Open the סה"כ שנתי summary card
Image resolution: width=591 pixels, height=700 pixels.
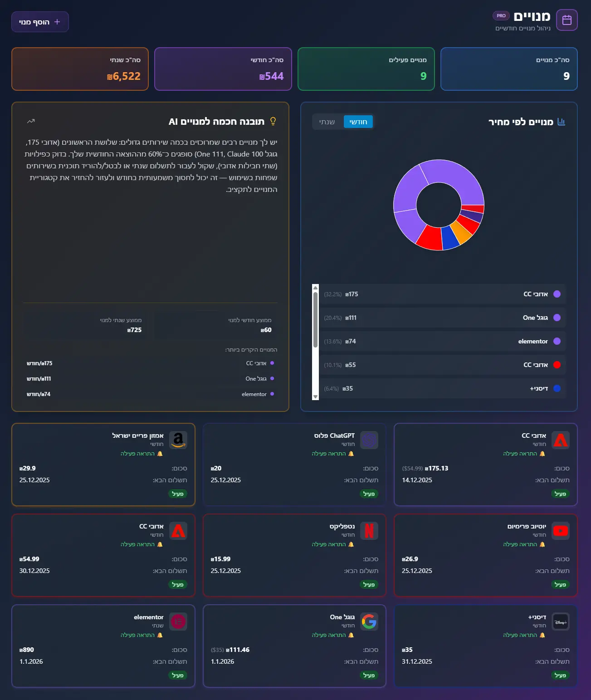point(80,69)
